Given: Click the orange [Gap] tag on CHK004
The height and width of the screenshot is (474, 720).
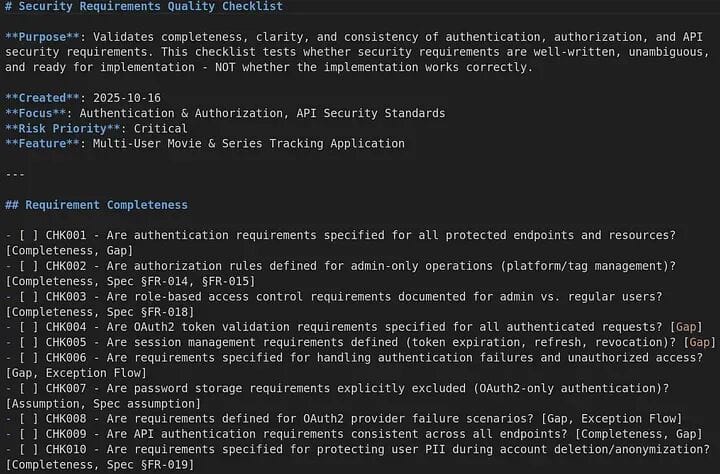Looking at the screenshot, I should click(x=687, y=327).
